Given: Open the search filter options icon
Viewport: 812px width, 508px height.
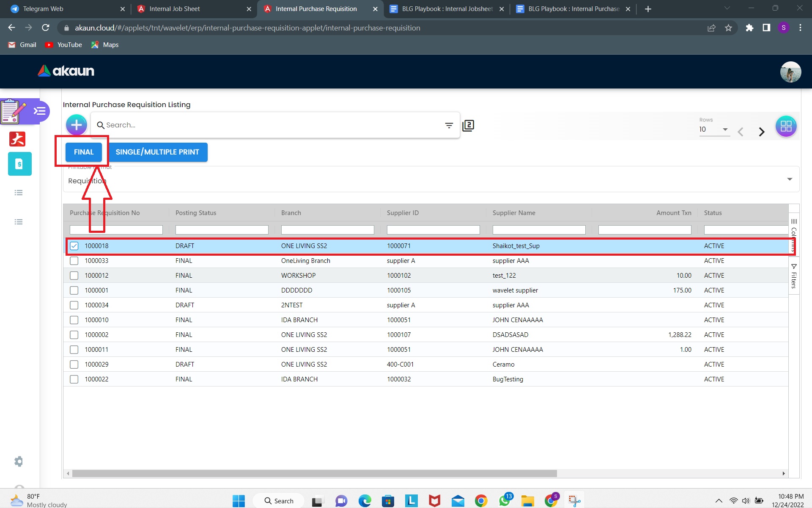Looking at the screenshot, I should coord(449,125).
